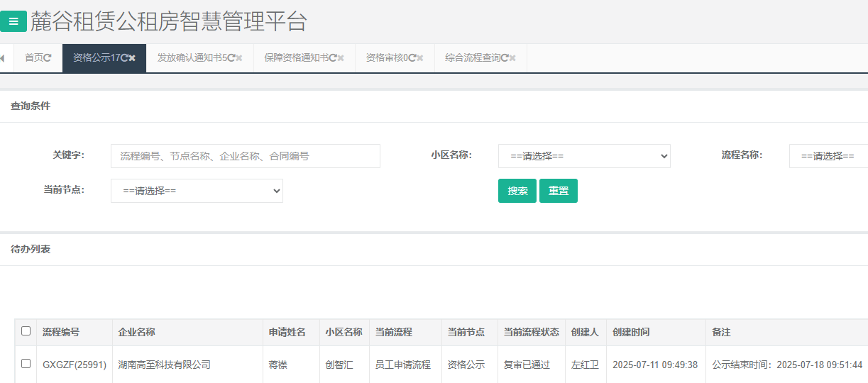Refresh the 资格公示 tab via reload icon
The image size is (868, 383).
pos(124,58)
